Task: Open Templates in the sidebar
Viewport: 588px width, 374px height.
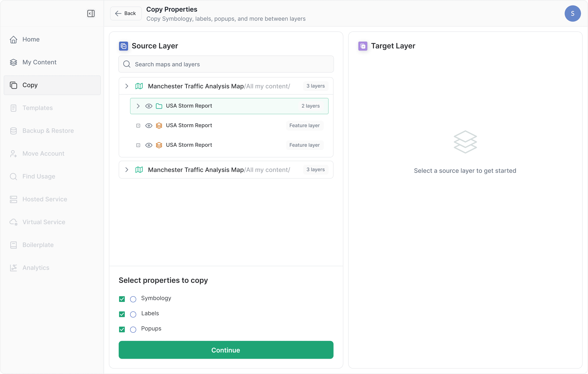Action: pyautogui.click(x=37, y=108)
